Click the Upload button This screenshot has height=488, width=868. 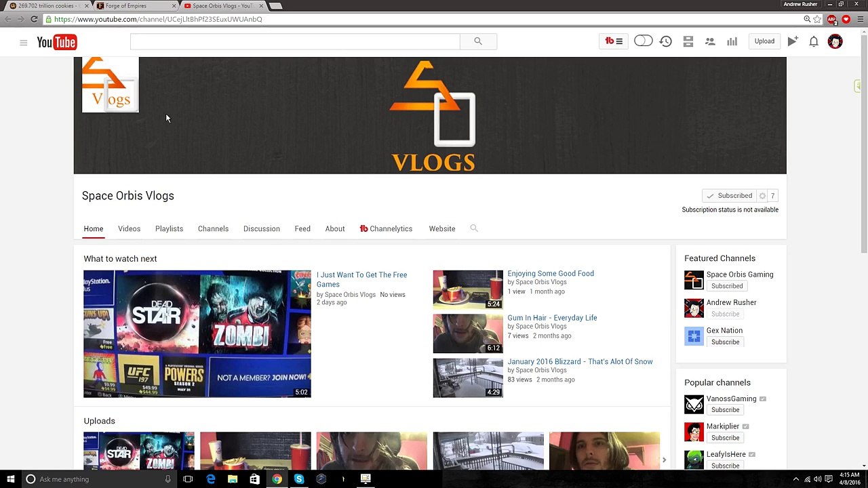(x=764, y=41)
